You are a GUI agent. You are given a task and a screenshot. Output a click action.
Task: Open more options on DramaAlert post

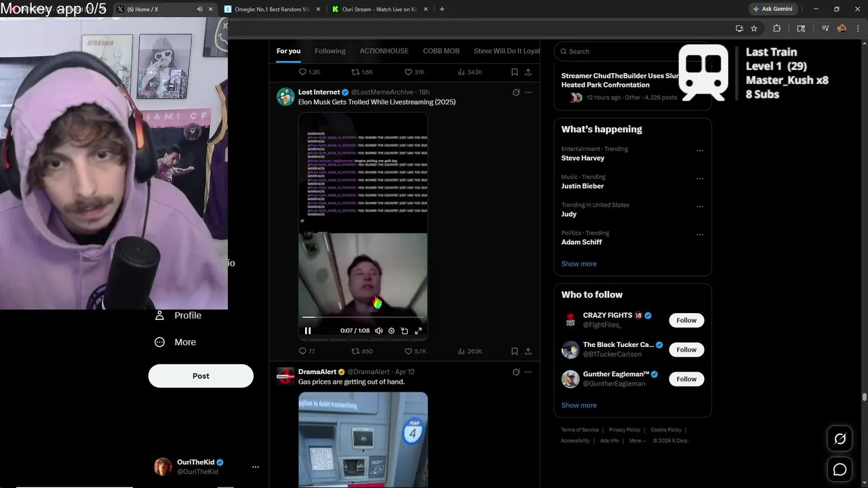point(528,372)
